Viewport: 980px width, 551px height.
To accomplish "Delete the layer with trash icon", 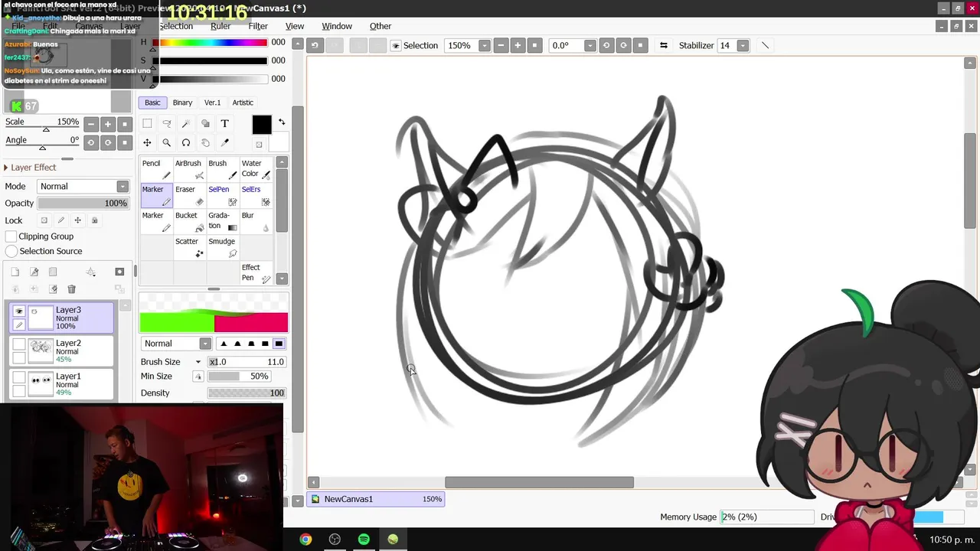I will coord(71,289).
